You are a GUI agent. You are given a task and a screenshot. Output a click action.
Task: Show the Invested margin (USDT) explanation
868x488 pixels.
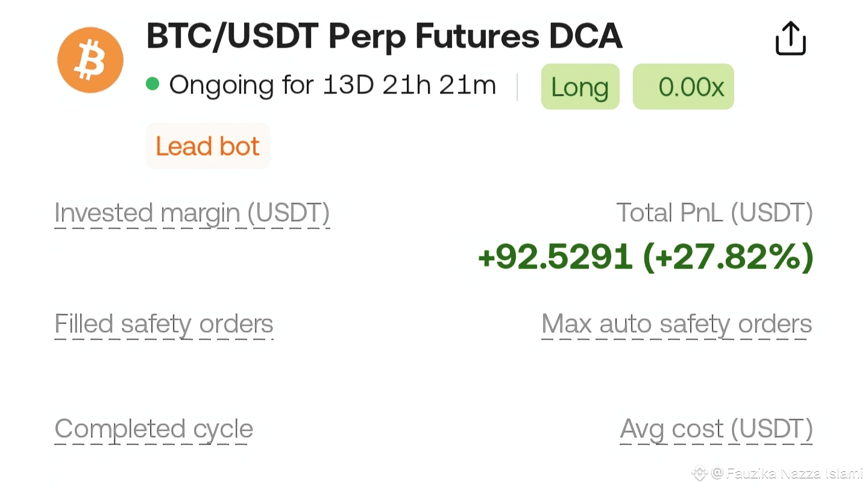coord(192,214)
